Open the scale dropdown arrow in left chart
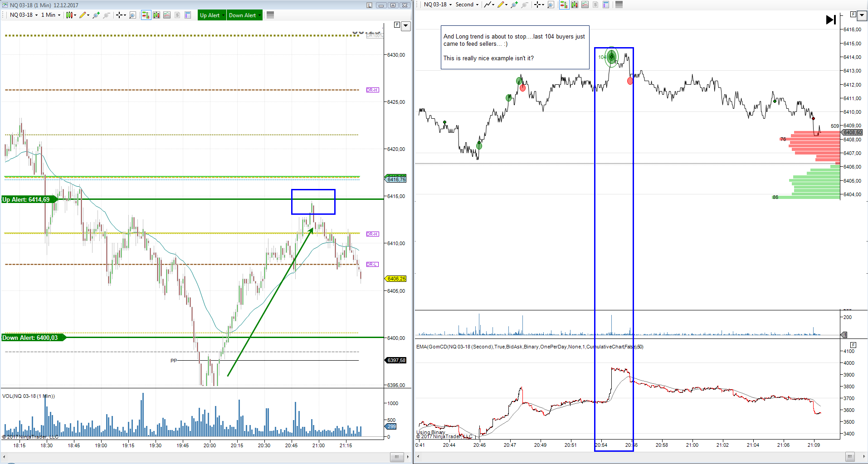Viewport: 868px width, 464px height. [406, 26]
